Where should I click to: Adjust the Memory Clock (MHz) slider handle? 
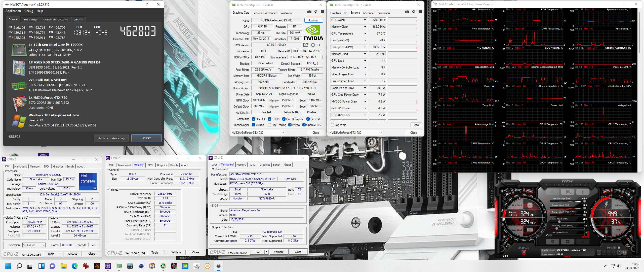[x=556, y=228]
